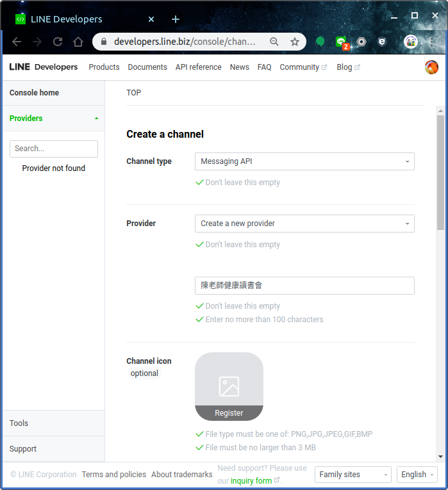Collapse the Providers section
The image size is (448, 490).
click(x=54, y=118)
